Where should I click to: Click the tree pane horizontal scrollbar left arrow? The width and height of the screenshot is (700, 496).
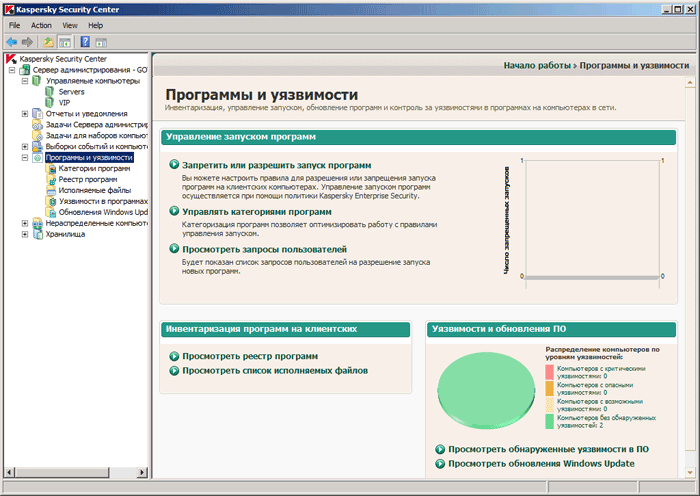click(x=9, y=472)
